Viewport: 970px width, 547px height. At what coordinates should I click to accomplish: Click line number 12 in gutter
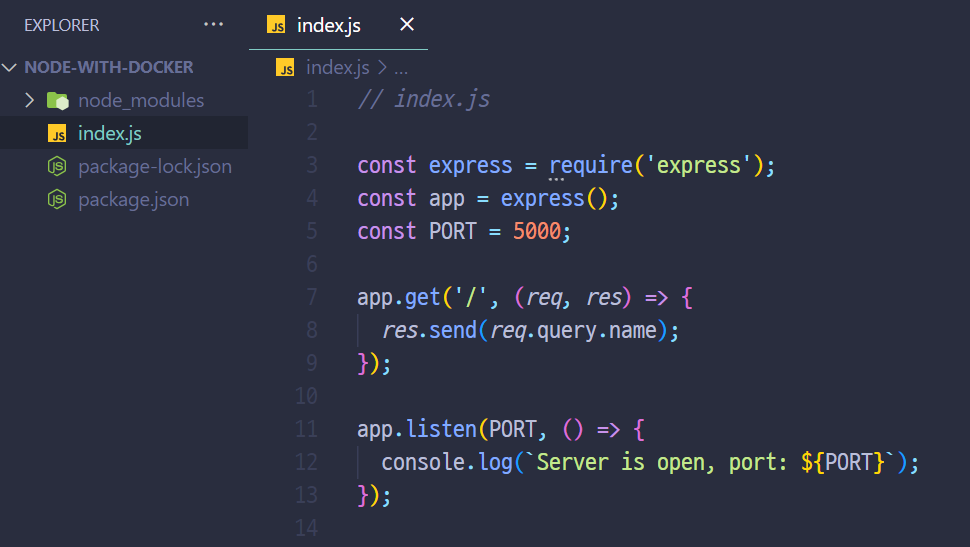pos(306,462)
